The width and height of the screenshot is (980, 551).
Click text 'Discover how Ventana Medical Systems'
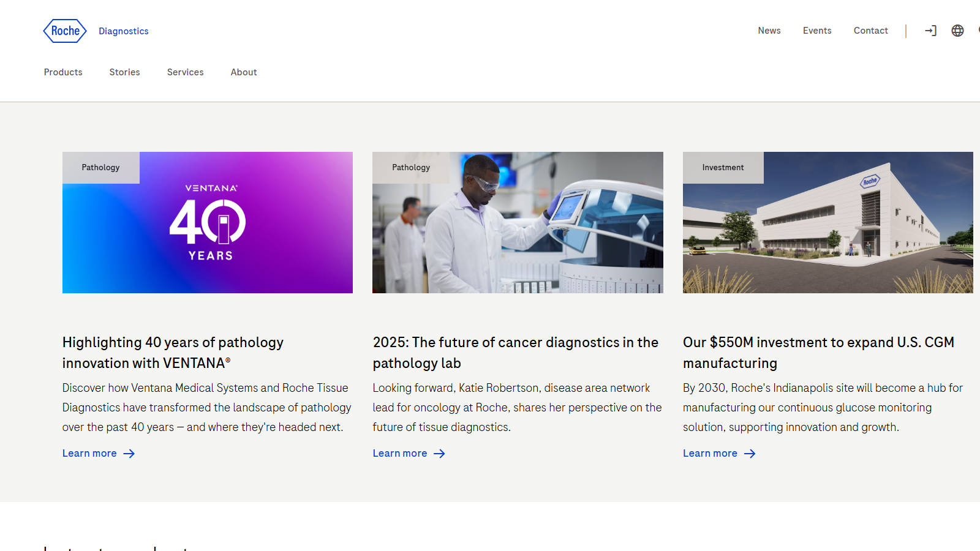pyautogui.click(x=160, y=388)
